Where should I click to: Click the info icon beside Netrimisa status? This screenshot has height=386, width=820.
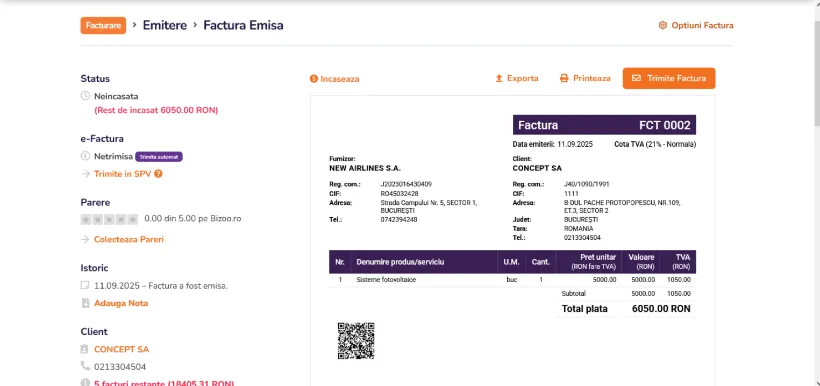pyautogui.click(x=85, y=156)
